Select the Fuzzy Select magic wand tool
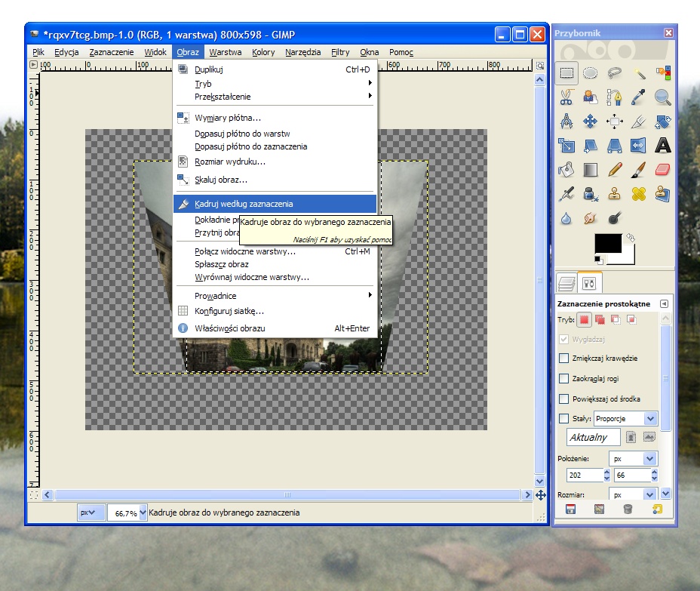Screen dimensions: 700x591 coord(639,73)
